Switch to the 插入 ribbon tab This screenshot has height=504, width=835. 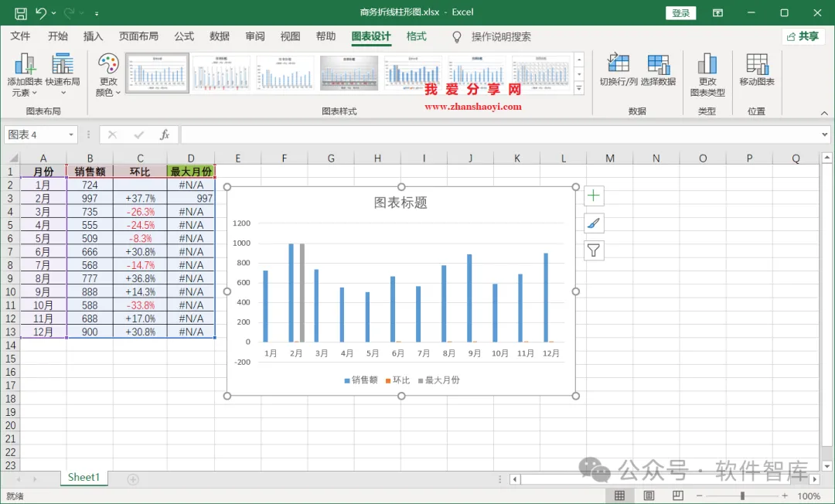tap(94, 36)
